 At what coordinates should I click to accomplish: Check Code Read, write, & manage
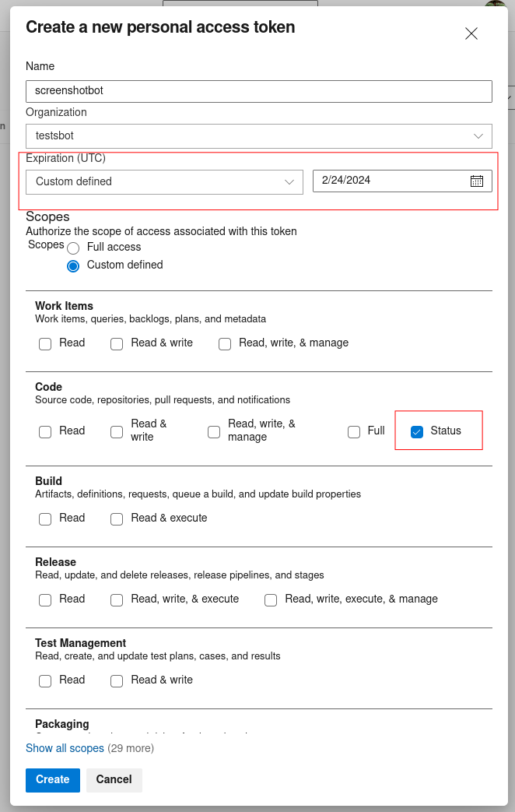[x=214, y=431]
